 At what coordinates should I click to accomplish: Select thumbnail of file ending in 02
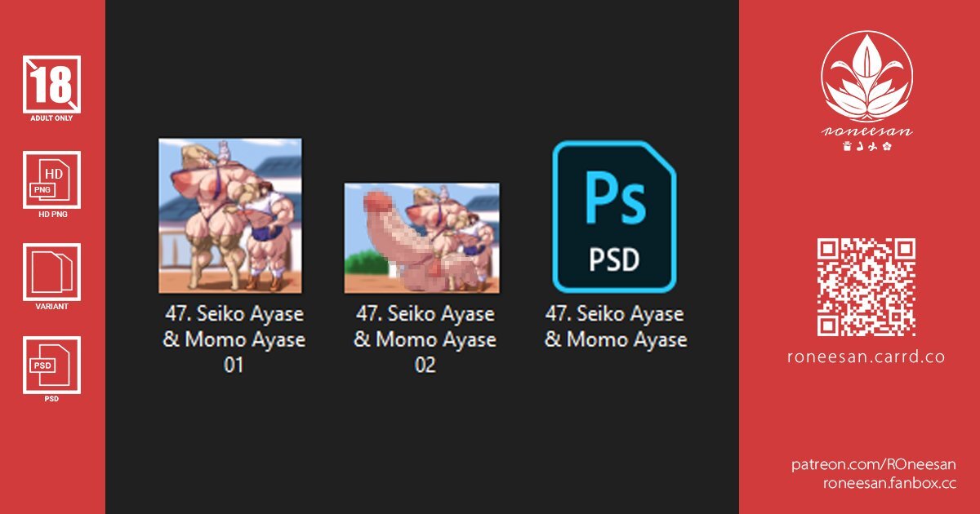pos(421,237)
